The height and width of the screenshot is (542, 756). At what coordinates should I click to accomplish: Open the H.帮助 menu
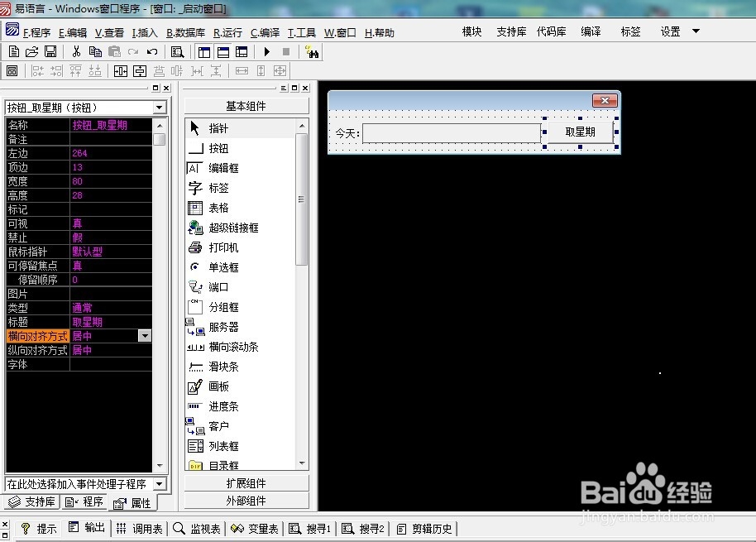(380, 33)
